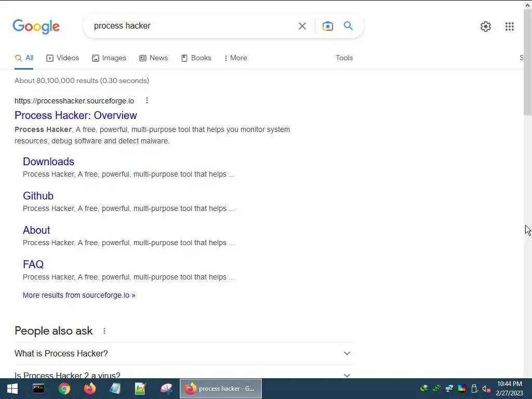Open the red and white taskbar app icon
Image resolution: width=532 pixels, height=399 pixels.
pyautogui.click(x=166, y=389)
